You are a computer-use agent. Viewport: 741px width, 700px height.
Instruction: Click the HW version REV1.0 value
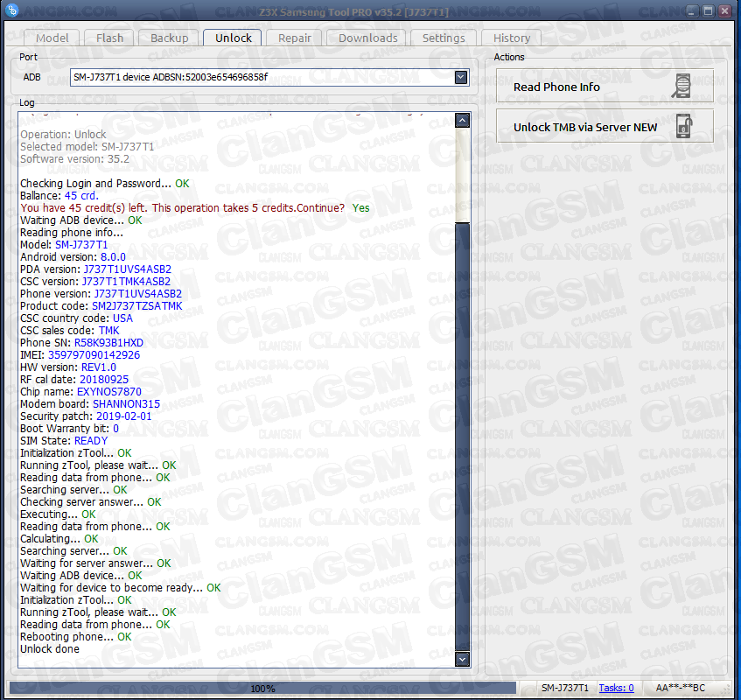pyautogui.click(x=99, y=367)
